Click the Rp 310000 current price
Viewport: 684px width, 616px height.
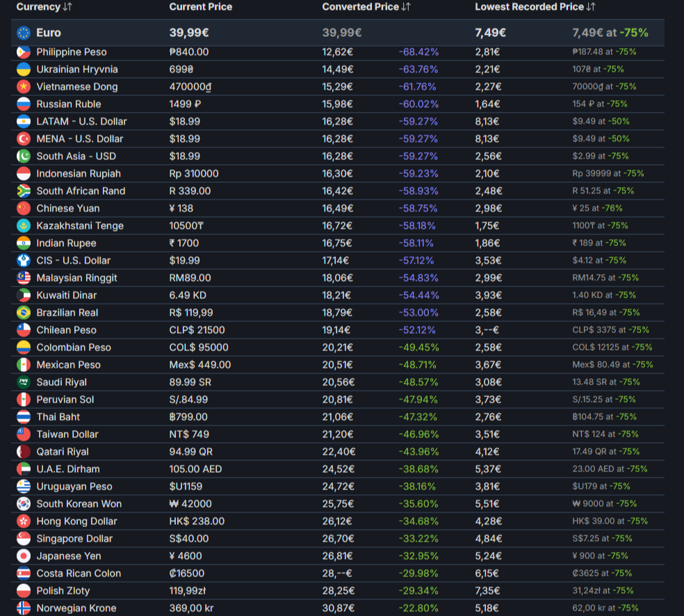coord(194,174)
